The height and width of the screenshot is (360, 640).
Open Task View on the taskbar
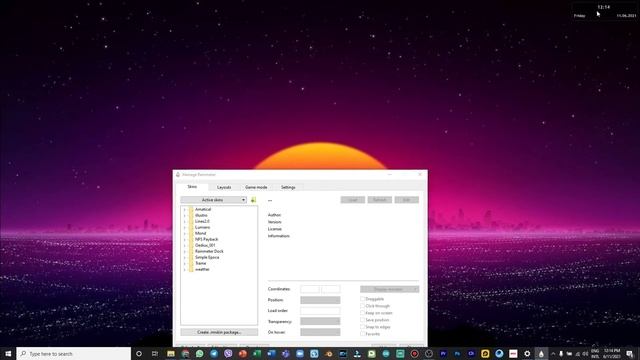tap(155, 353)
